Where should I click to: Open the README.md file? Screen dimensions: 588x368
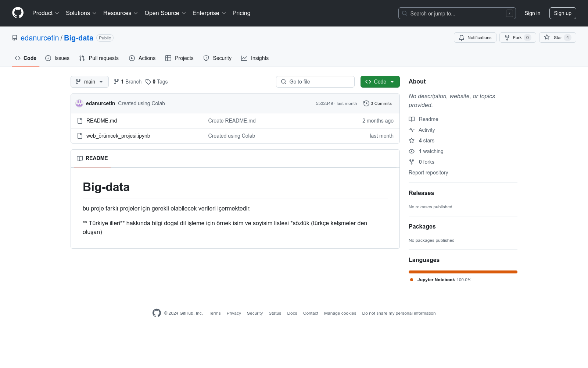101,121
